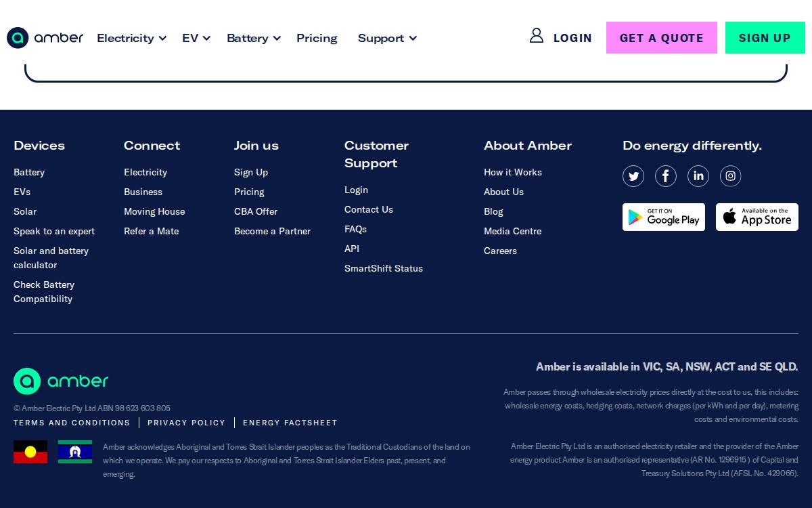This screenshot has height=508, width=812.
Task: Open the Business footer link
Action: tap(143, 192)
